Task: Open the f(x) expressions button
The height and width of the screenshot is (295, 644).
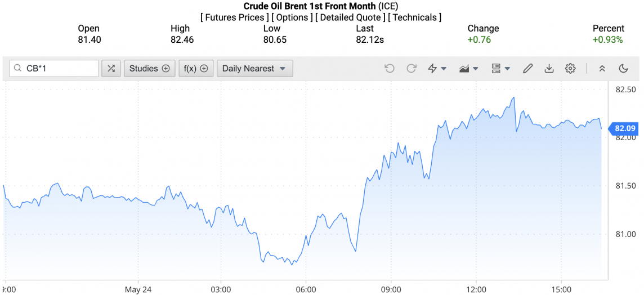Action: coord(196,69)
